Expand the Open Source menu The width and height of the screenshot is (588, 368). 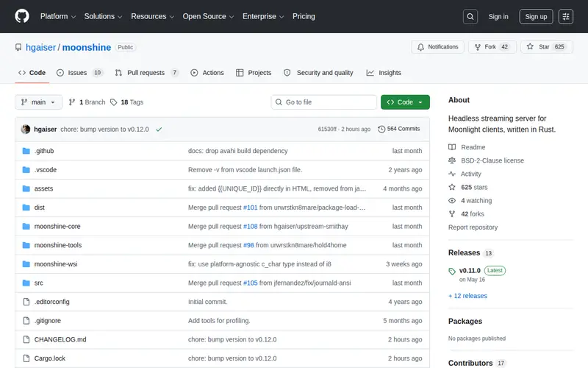(x=208, y=16)
